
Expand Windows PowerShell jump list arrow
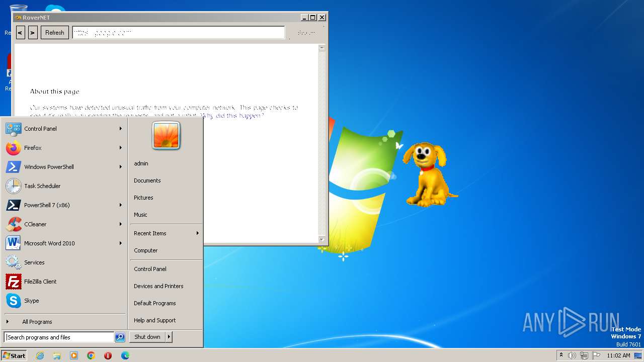(x=121, y=167)
